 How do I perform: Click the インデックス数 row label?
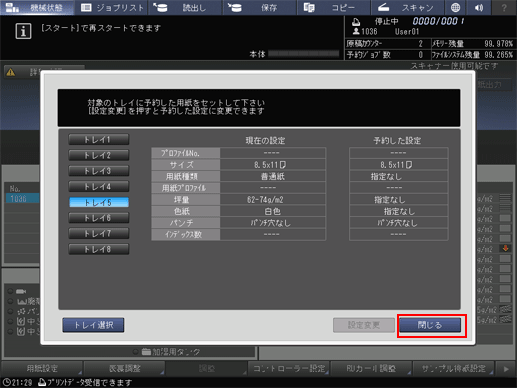tap(186, 235)
